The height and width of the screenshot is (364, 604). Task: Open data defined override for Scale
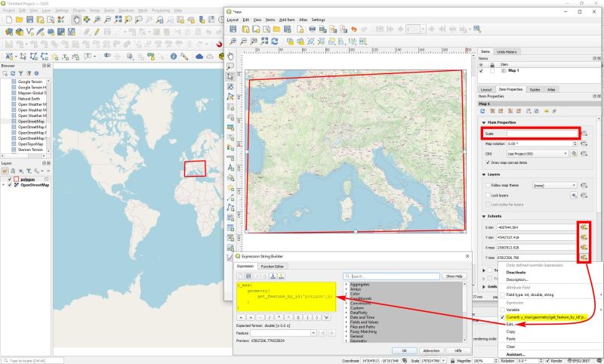pyautogui.click(x=584, y=133)
